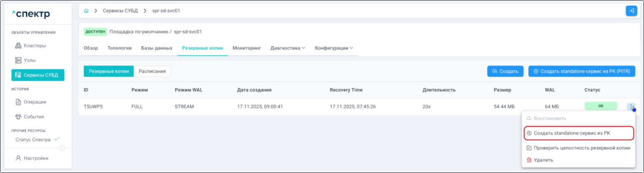644x173 pixels.
Task: Switch to the Топология tab
Action: point(119,48)
